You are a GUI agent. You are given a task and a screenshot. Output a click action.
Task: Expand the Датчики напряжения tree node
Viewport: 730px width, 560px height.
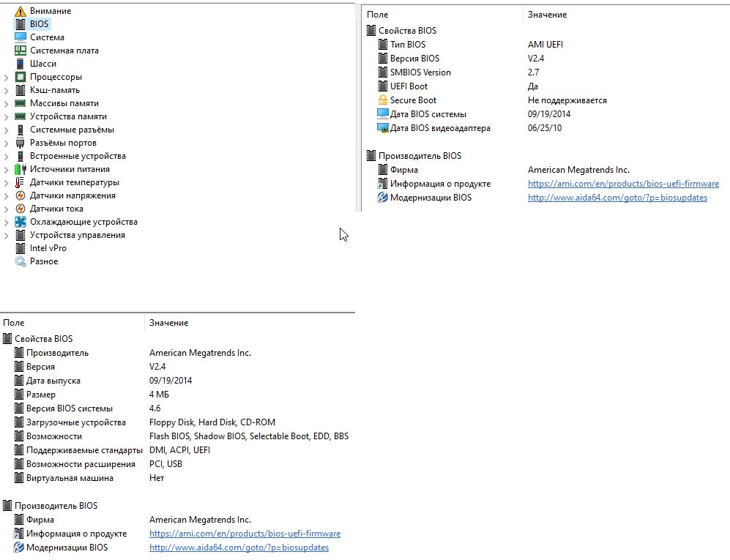click(6, 196)
